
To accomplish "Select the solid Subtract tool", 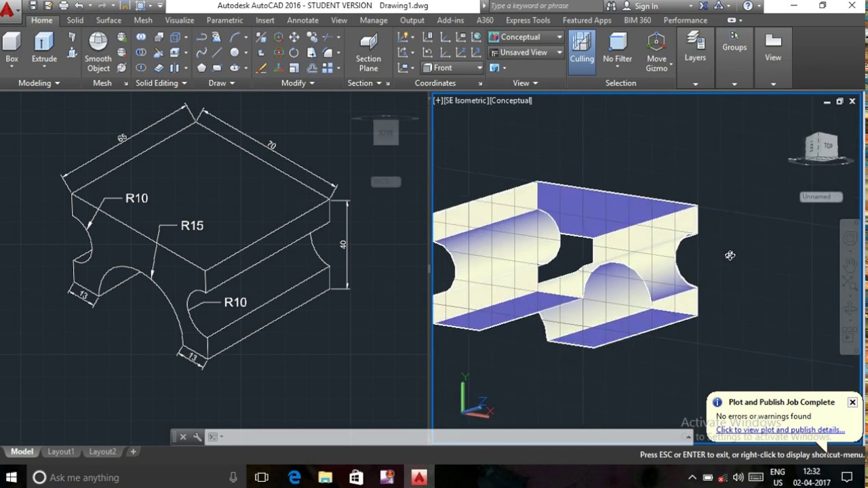I will pyautogui.click(x=141, y=52).
